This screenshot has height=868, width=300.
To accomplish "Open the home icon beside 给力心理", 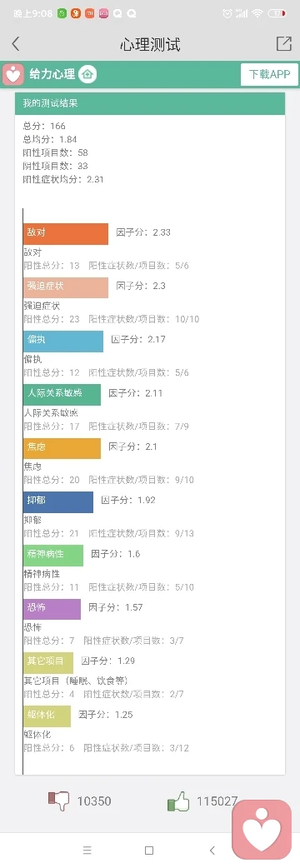I will pyautogui.click(x=87, y=74).
